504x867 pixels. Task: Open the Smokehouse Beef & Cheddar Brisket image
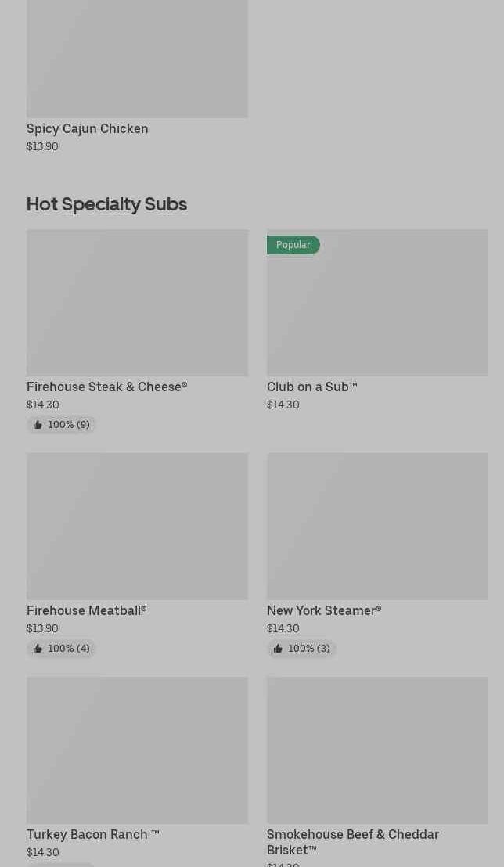pos(377,750)
